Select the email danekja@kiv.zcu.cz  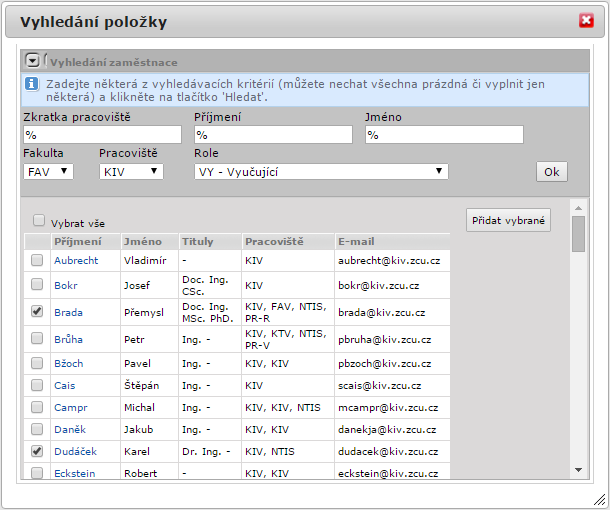pyautogui.click(x=387, y=429)
